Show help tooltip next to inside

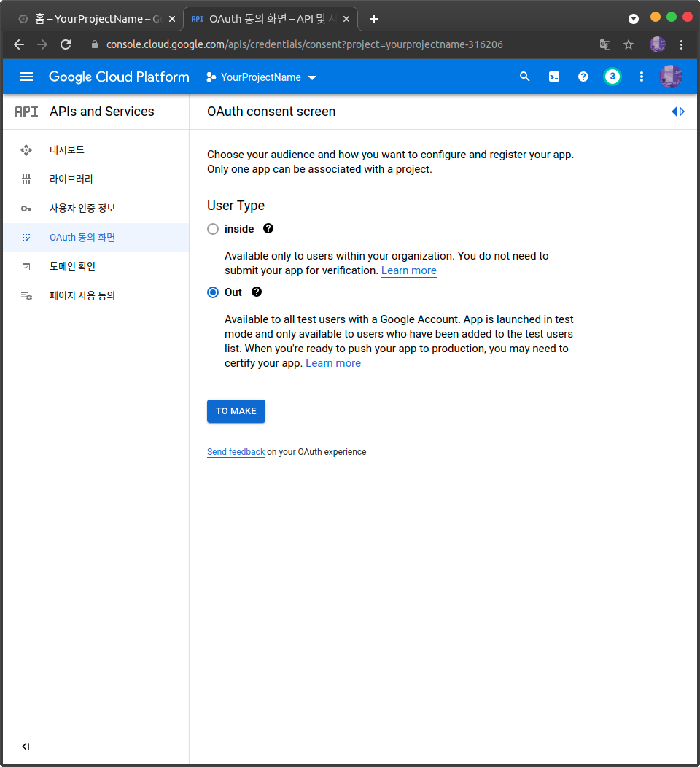click(x=268, y=228)
